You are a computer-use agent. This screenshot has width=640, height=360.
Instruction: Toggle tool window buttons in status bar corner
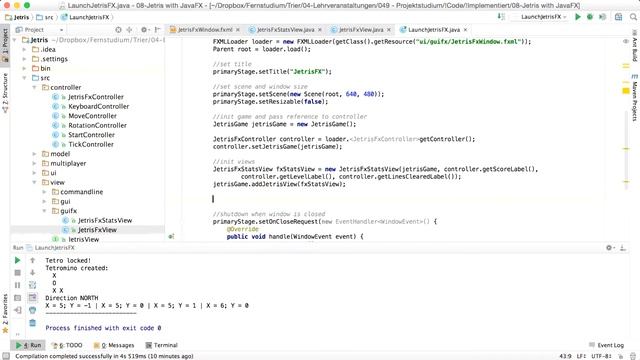(x=6, y=356)
